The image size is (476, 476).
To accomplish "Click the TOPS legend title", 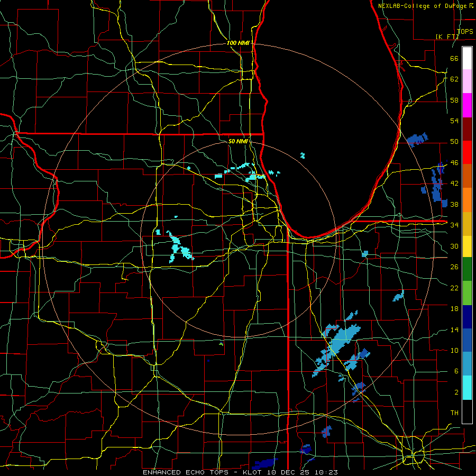I will click(465, 32).
